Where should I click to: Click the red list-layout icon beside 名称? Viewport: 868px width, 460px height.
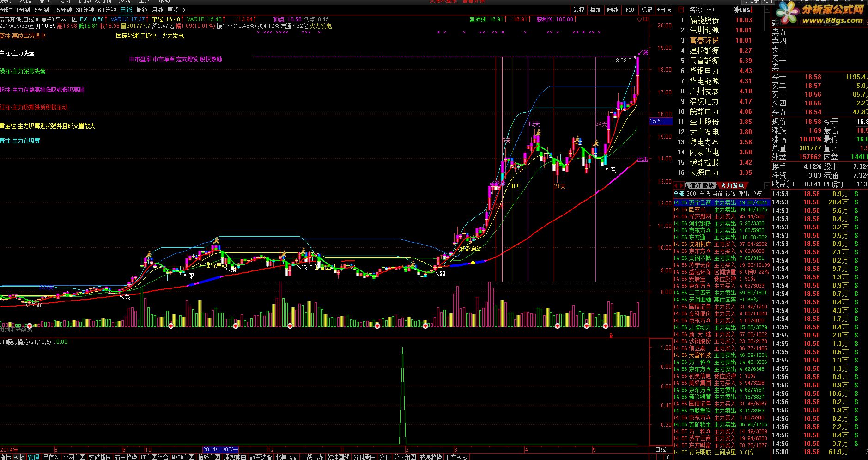(x=681, y=10)
